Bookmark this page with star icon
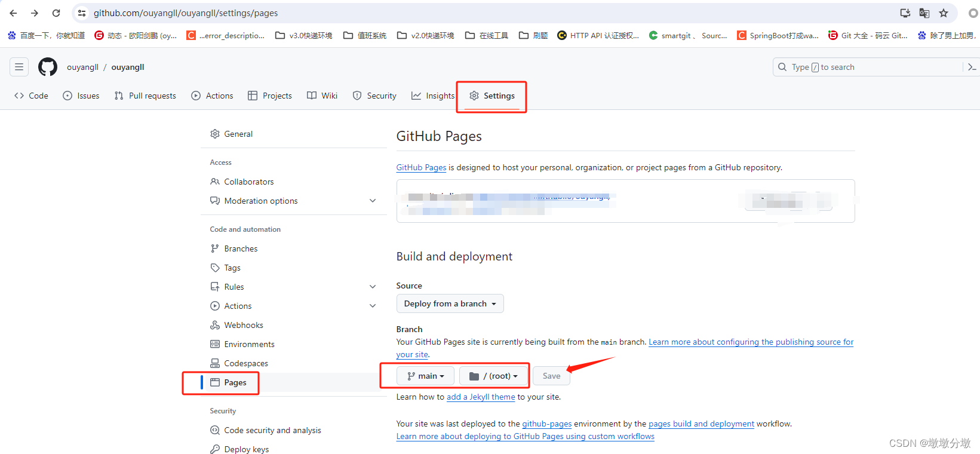This screenshot has width=980, height=454. [944, 13]
